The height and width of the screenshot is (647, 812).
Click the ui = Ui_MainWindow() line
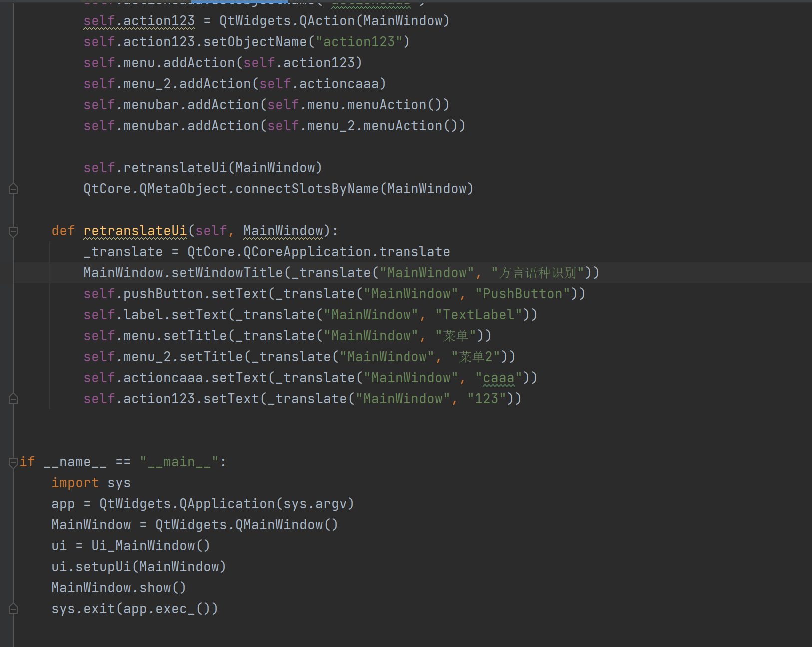[131, 546]
